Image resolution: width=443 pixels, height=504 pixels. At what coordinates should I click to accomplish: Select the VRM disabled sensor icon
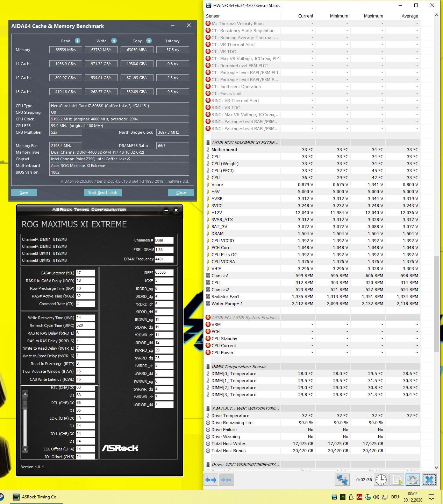click(208, 324)
